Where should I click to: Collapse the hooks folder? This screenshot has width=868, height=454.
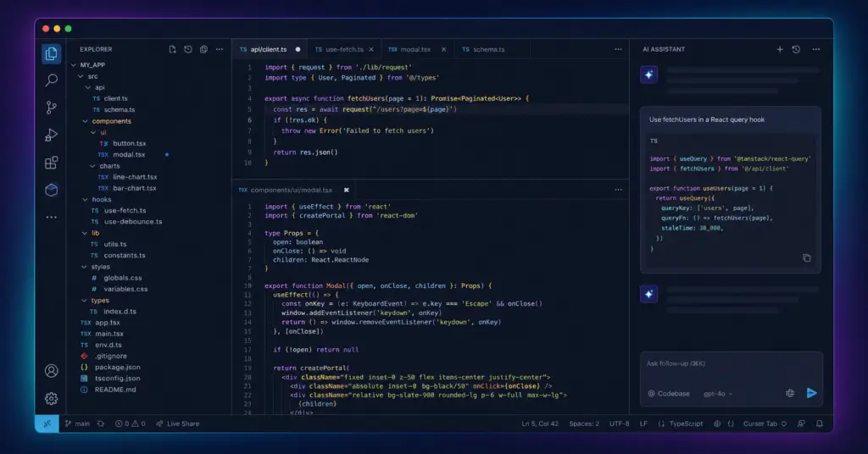(x=85, y=200)
